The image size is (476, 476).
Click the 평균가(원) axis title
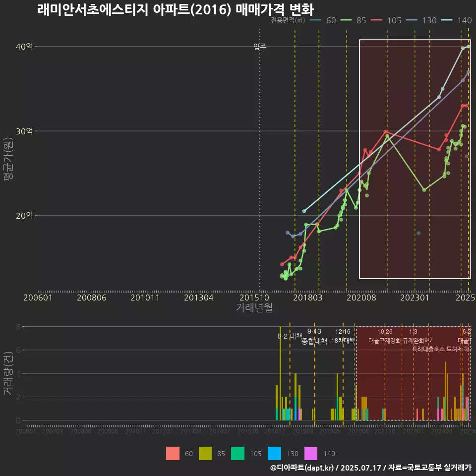(8, 159)
